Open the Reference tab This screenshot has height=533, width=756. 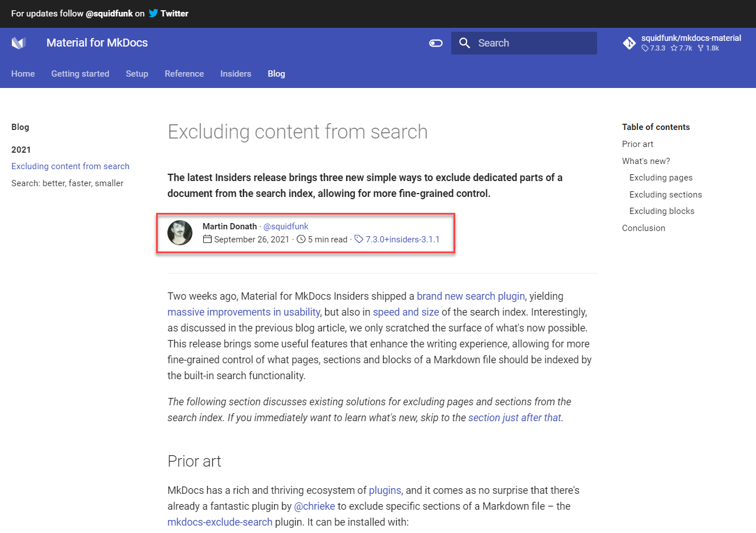pyautogui.click(x=184, y=74)
